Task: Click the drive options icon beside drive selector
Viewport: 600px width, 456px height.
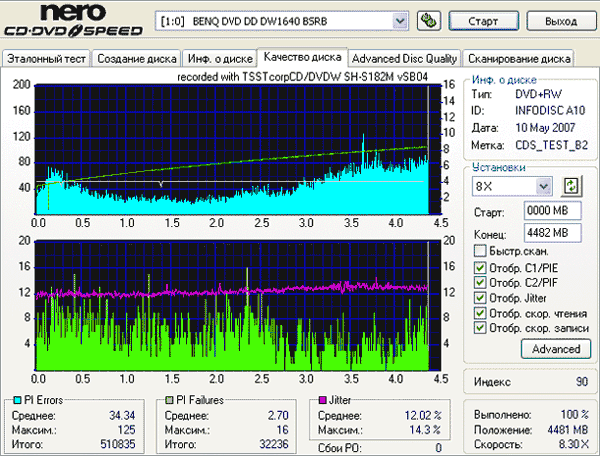Action: tap(429, 21)
